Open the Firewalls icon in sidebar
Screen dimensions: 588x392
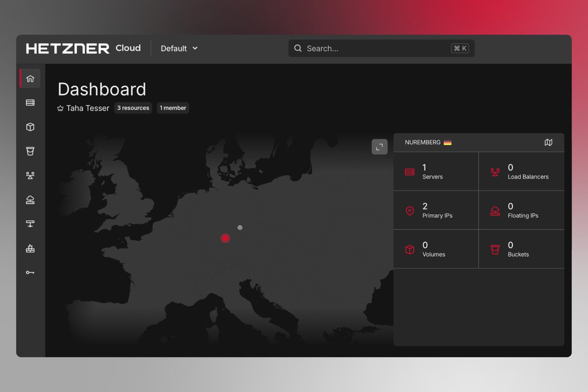point(30,248)
